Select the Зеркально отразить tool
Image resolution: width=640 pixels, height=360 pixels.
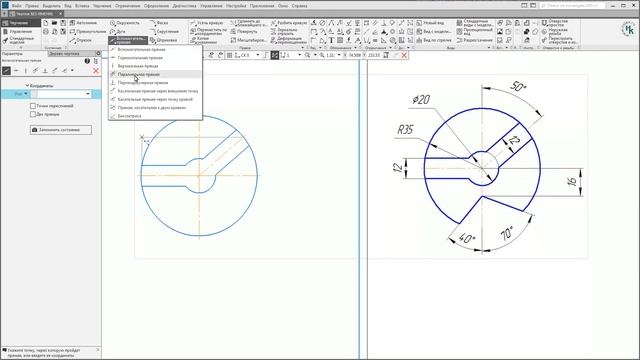coord(287,31)
